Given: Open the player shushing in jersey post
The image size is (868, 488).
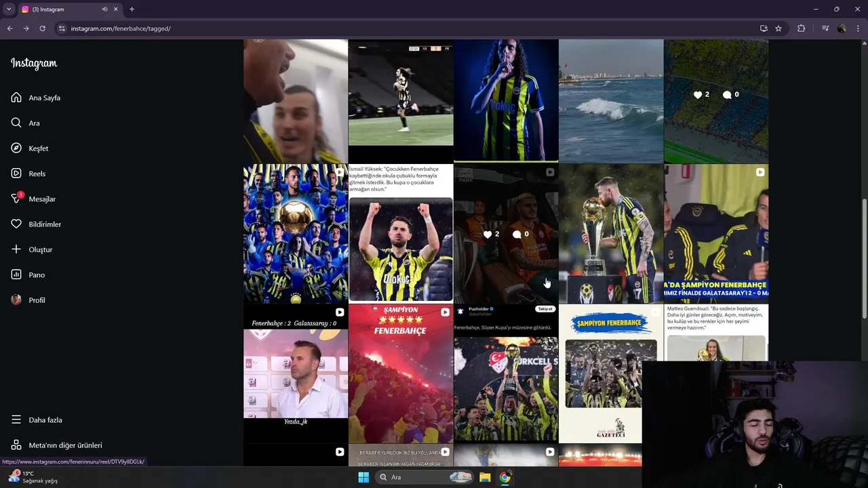Looking at the screenshot, I should pyautogui.click(x=506, y=100).
